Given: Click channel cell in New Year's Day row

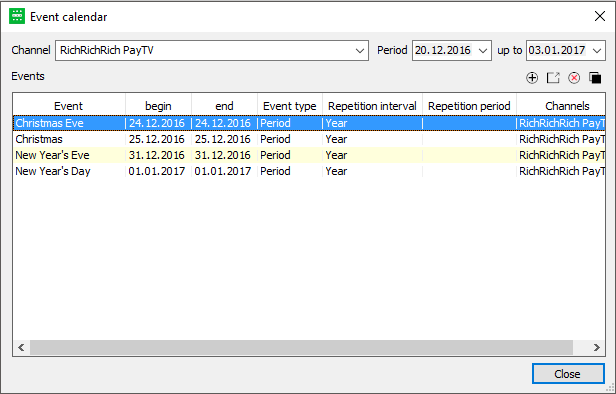Looking at the screenshot, I should (x=562, y=172).
